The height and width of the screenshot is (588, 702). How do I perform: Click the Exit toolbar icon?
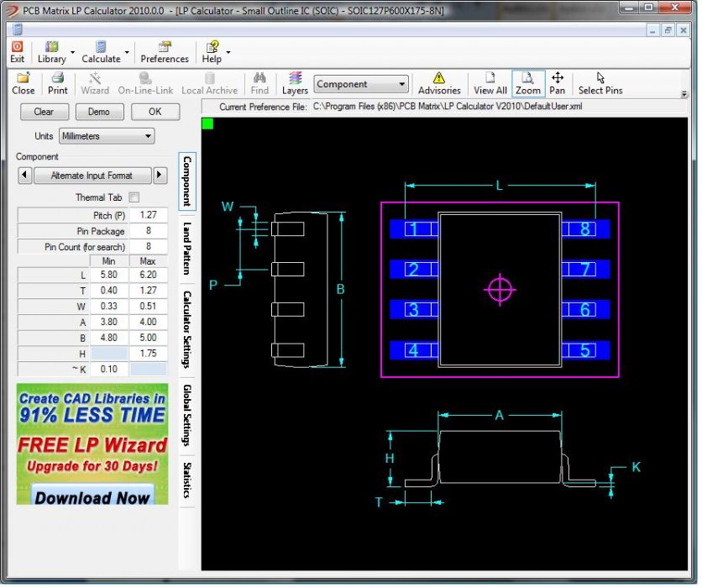[x=17, y=46]
